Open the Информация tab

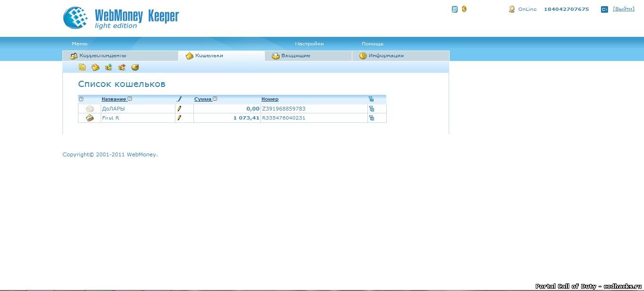click(x=400, y=56)
